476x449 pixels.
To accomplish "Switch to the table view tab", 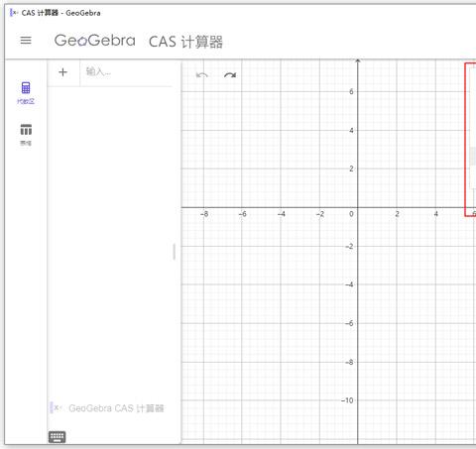I will click(26, 135).
